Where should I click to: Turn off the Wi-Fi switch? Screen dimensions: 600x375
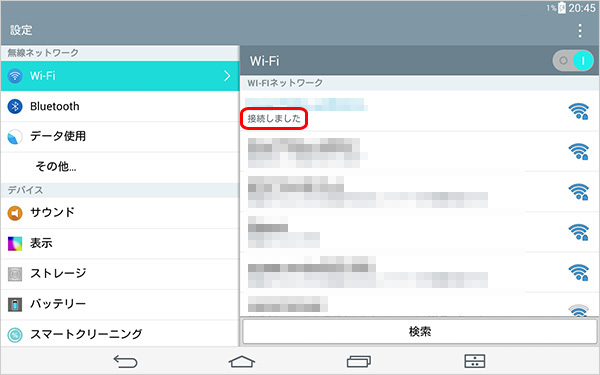tap(573, 60)
